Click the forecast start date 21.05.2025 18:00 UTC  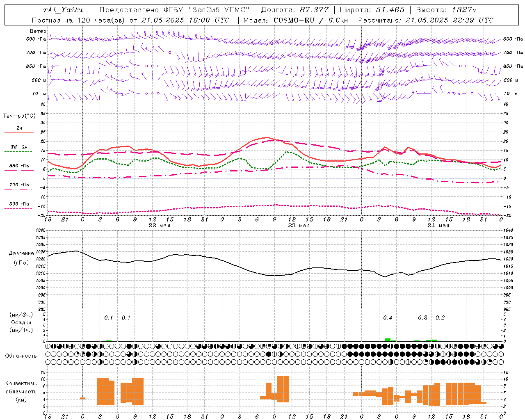click(x=185, y=20)
